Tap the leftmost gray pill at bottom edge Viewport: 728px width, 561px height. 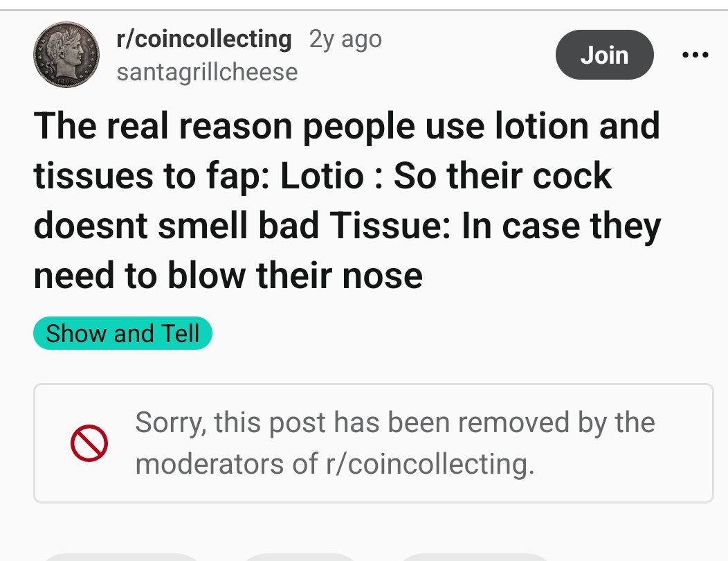(121, 557)
